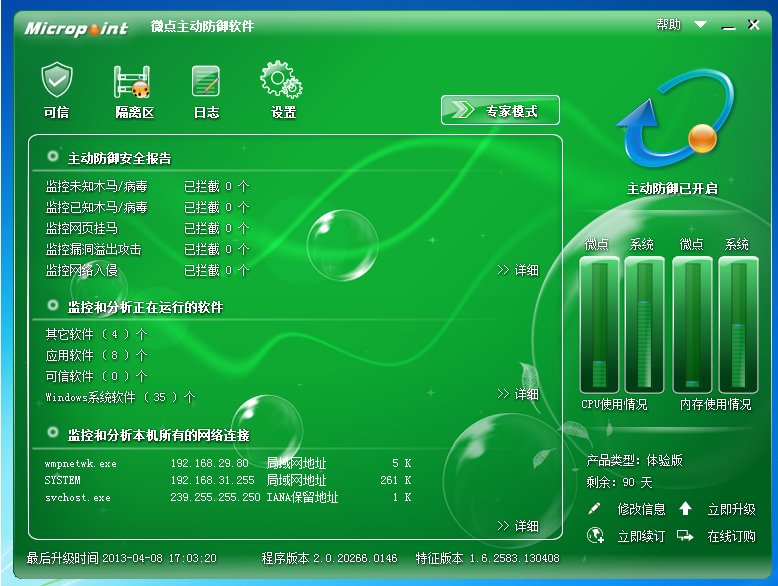
Task: Click the bullet next to 监控和分析正在运行的软件
Action: (53, 306)
